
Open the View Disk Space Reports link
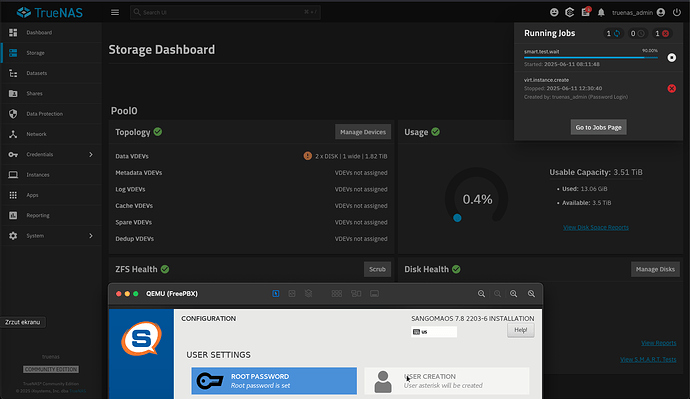[x=596, y=227]
